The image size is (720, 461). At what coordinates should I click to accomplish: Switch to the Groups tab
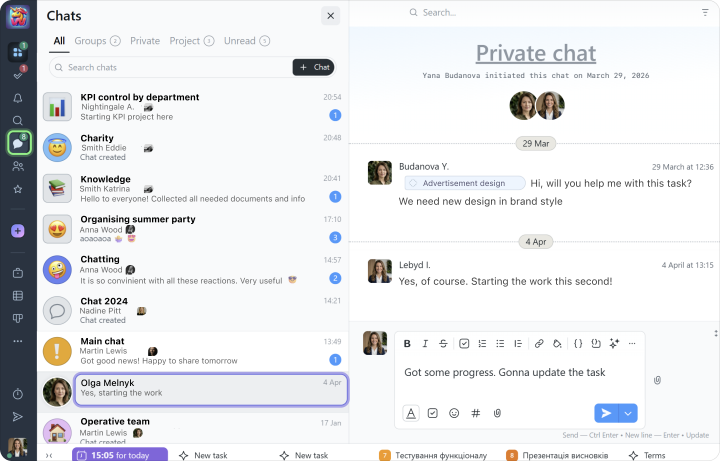pos(97,41)
